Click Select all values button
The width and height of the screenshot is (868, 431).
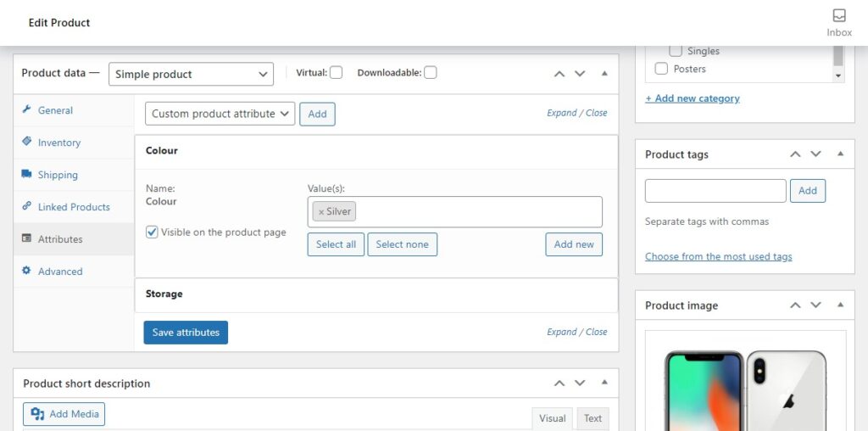(336, 244)
